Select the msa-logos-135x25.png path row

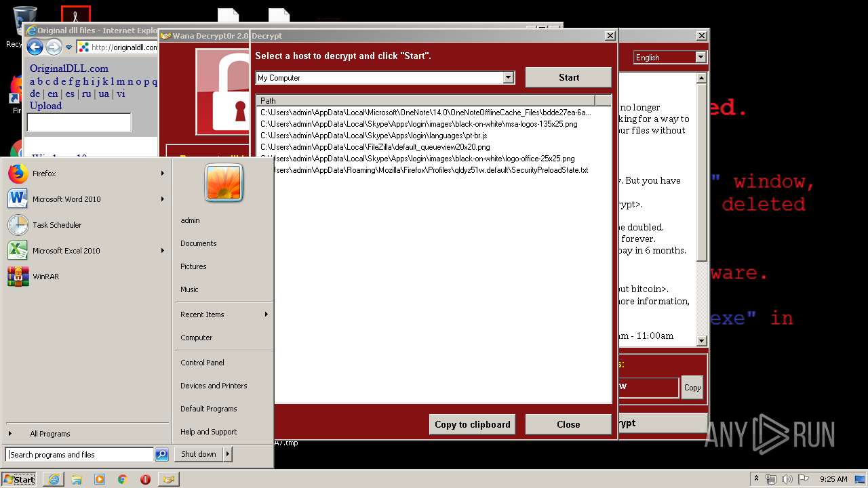(419, 124)
